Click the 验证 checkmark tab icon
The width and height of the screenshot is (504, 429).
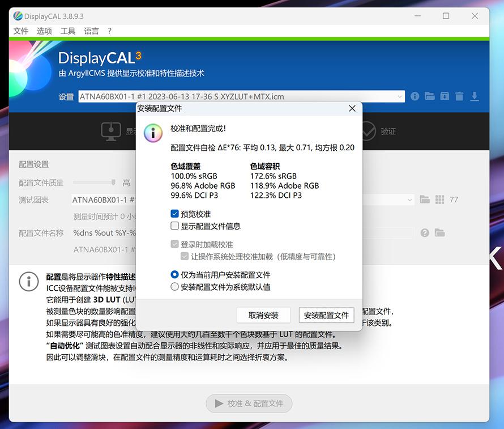click(368, 131)
